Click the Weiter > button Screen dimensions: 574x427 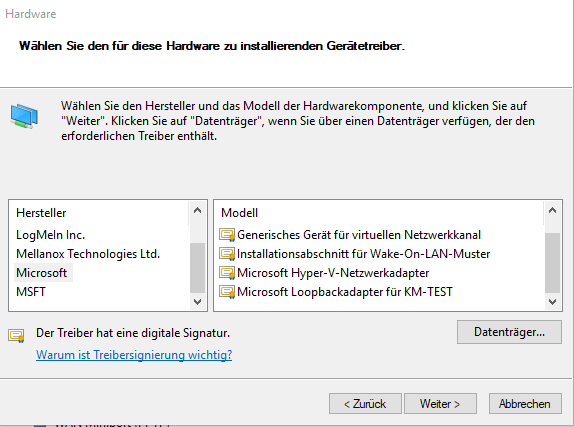click(x=440, y=404)
